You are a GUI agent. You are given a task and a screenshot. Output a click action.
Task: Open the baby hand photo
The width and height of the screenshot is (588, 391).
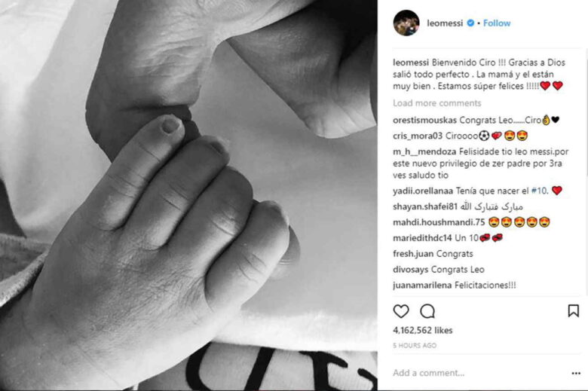[188, 195]
